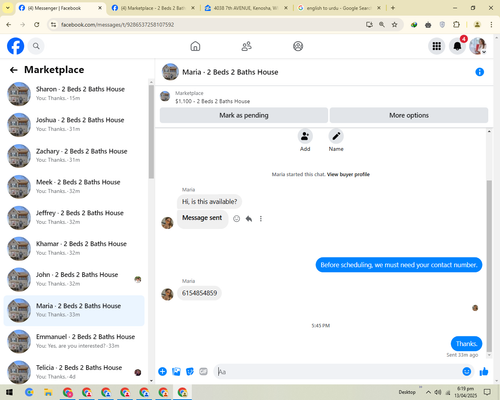500x400 pixels.
Task: Open View buyer profile link
Action: coord(348,174)
